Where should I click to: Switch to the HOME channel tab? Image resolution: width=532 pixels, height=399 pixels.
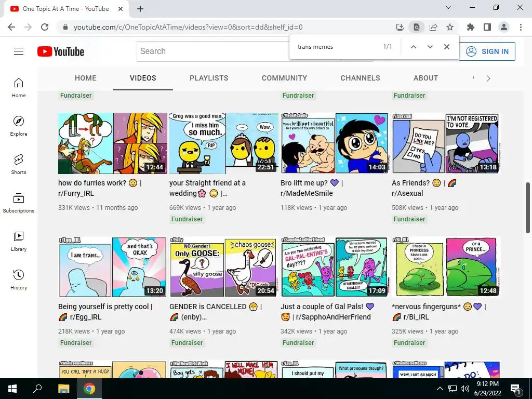point(86,78)
